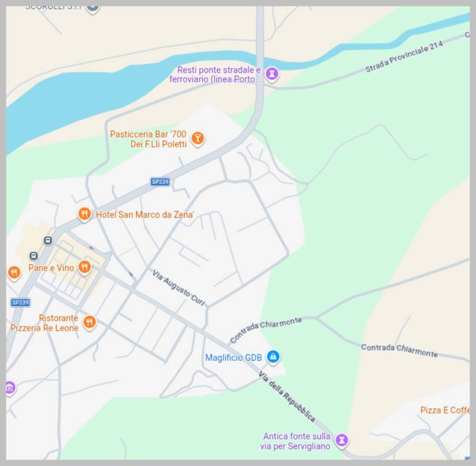
Task: Select the Hotel San Marco da Zena' label
Action: point(145,215)
